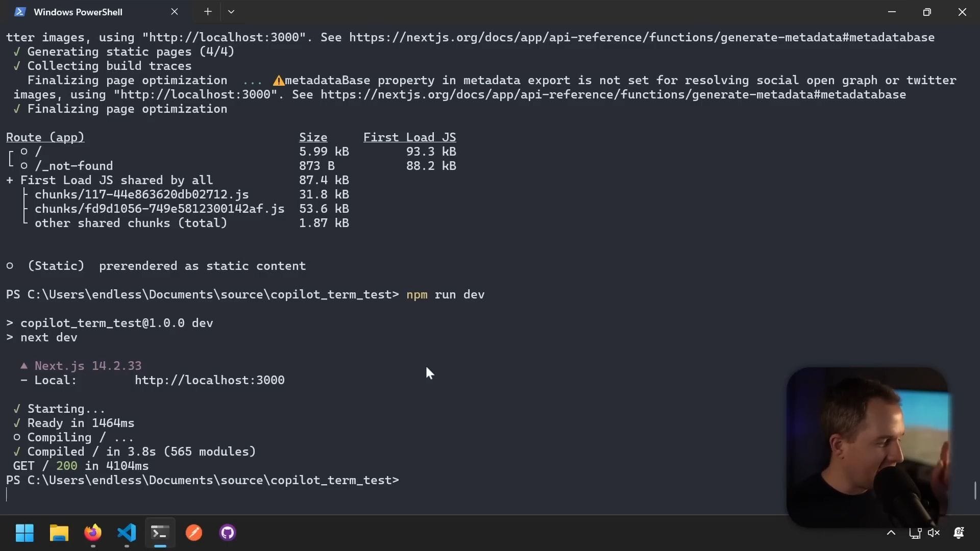Screen dimensions: 980x551
Task: Open Firefox from the taskbar
Action: [x=93, y=533]
